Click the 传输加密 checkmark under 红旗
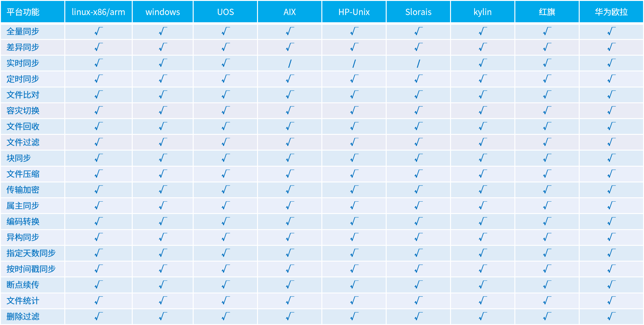The image size is (644, 325). (x=547, y=190)
